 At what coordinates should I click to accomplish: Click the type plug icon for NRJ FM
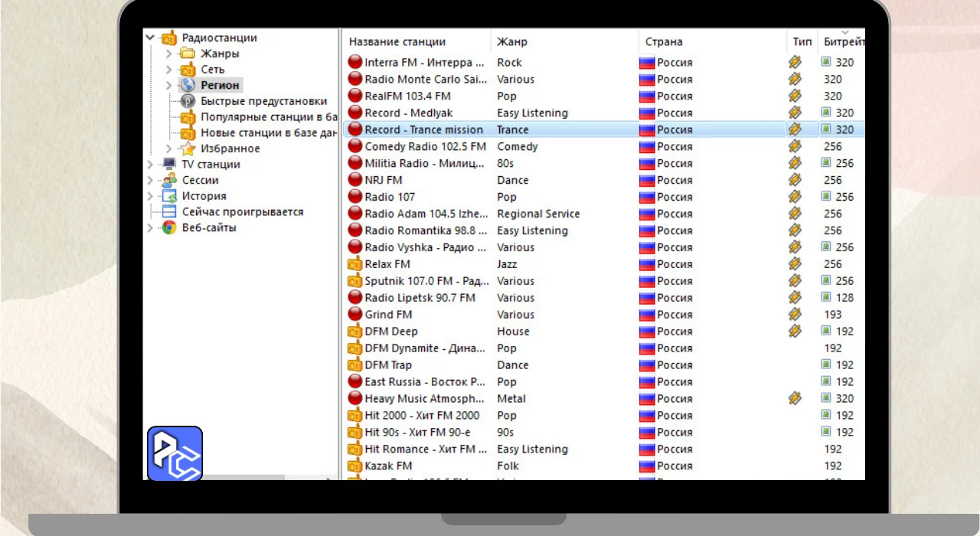[x=795, y=180]
